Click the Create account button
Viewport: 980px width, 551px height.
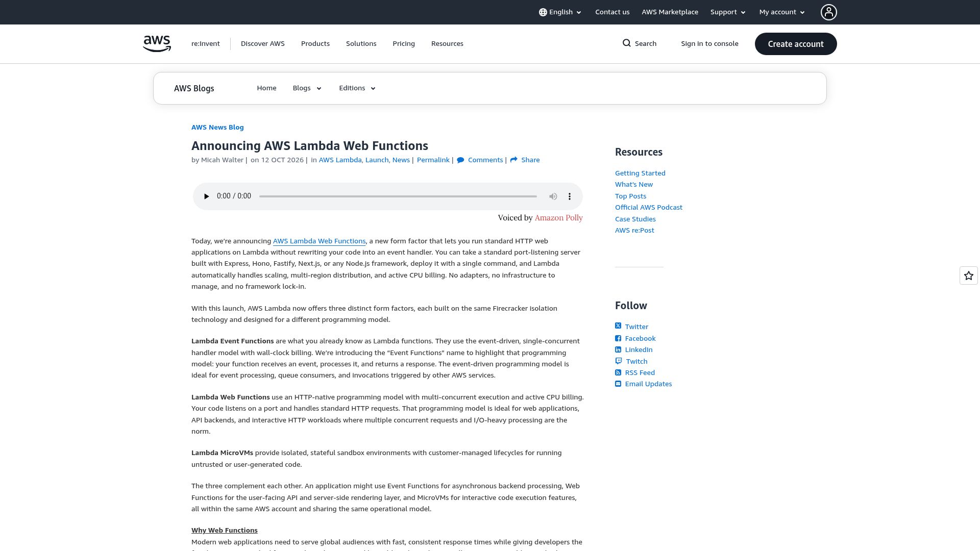pos(796,44)
